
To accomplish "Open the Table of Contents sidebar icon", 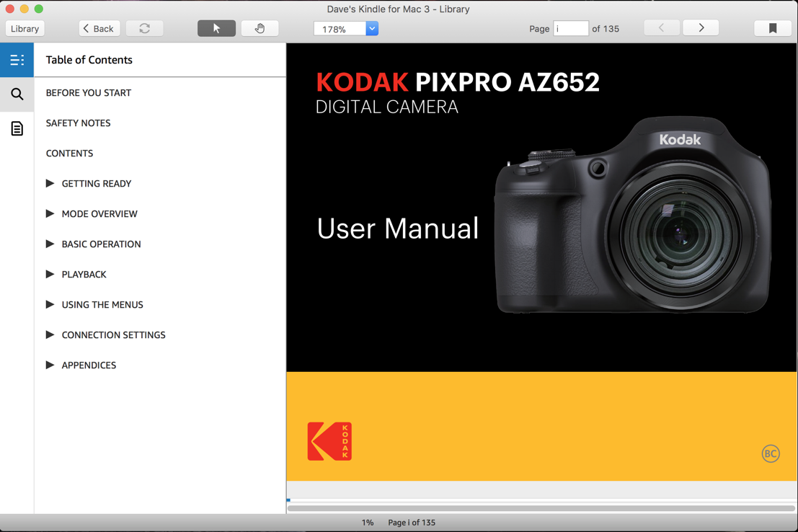I will (x=17, y=60).
